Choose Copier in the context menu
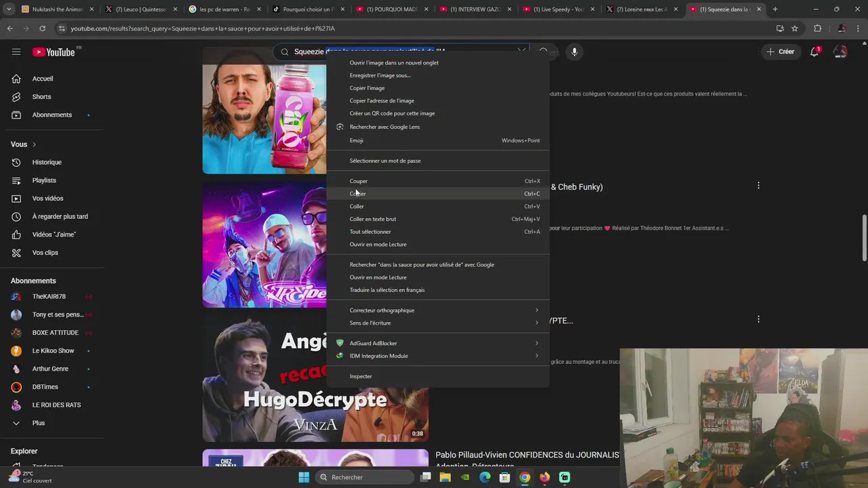 click(x=438, y=194)
